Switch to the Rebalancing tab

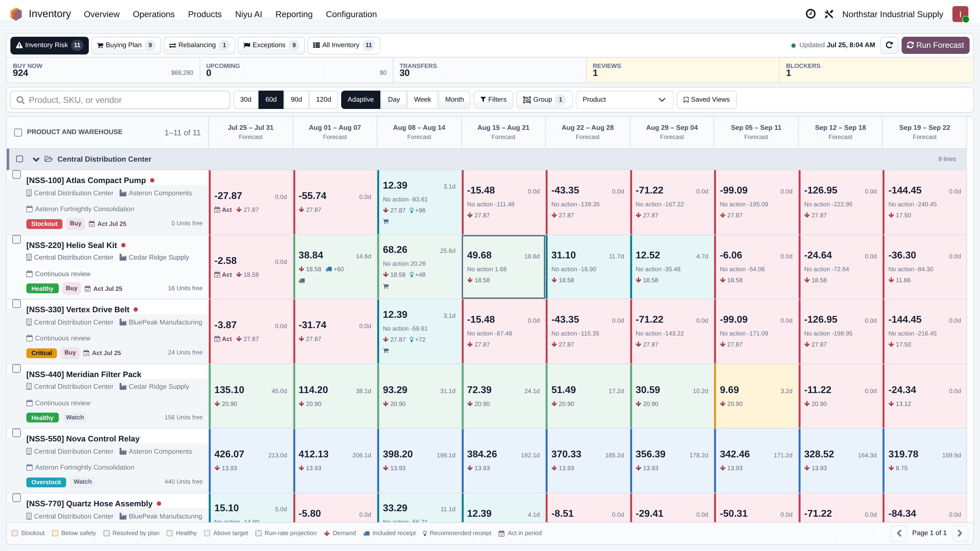[x=199, y=45]
